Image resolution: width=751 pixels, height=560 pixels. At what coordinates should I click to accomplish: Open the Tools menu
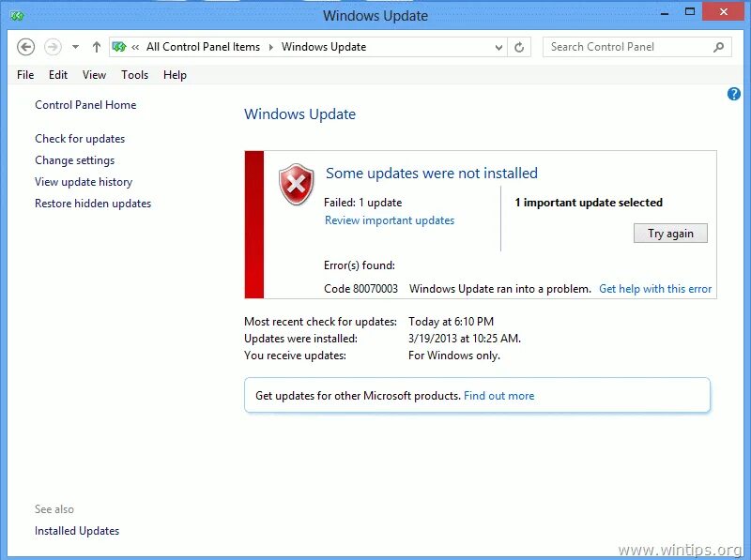[x=134, y=75]
